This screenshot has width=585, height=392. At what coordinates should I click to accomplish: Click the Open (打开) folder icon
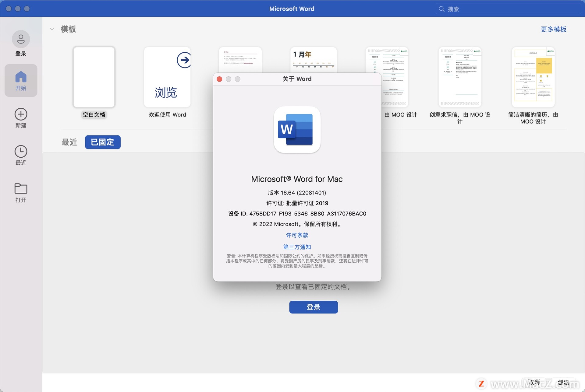tap(21, 188)
